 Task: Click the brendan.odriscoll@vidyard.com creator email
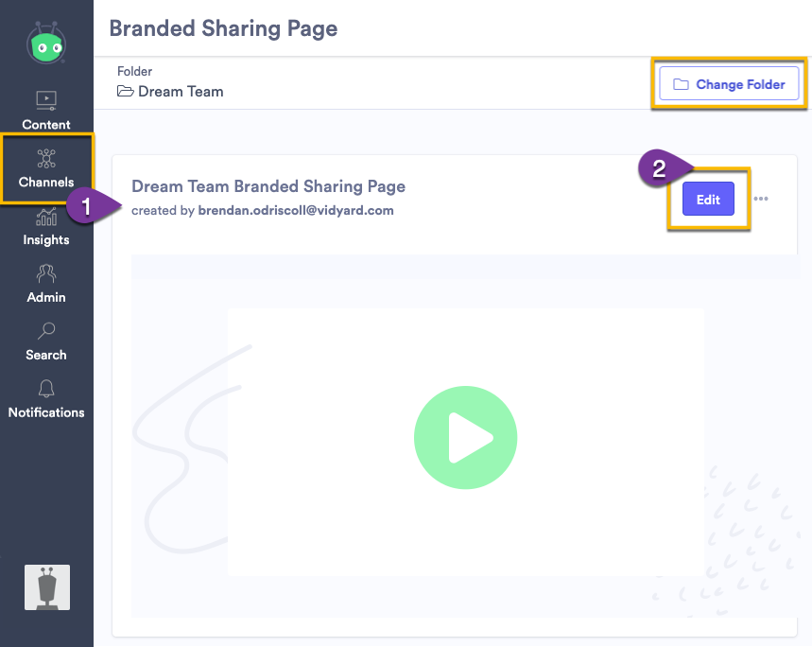[x=296, y=211]
